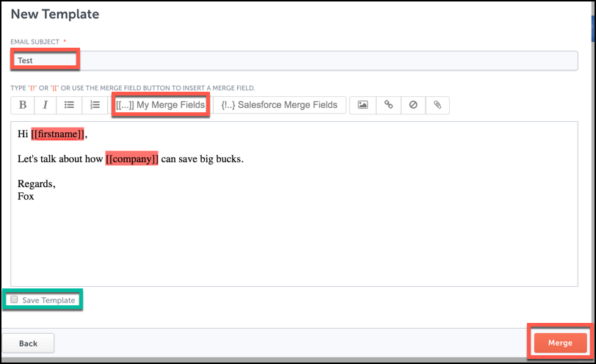Click the Save Template label text
Screen dimensions: 596x364
click(x=48, y=300)
